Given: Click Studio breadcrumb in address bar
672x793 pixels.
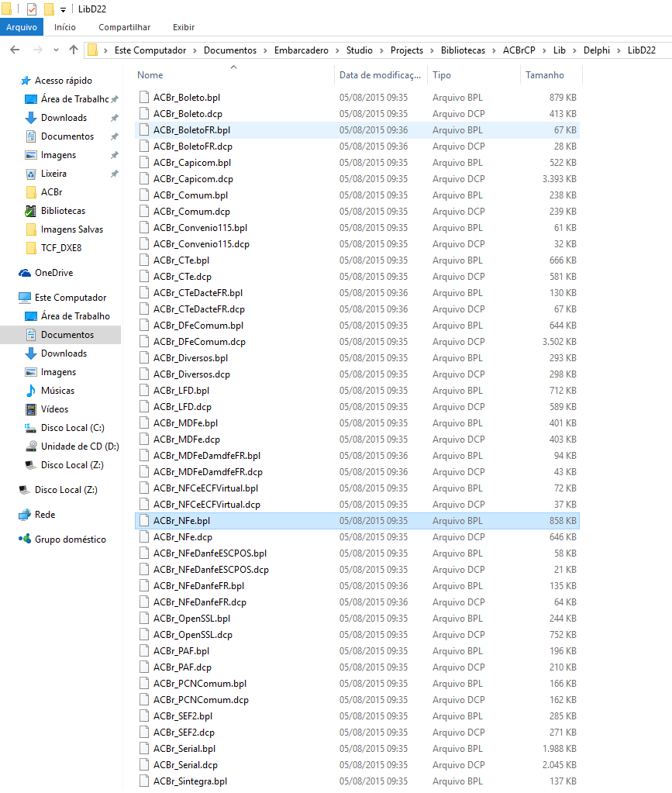Looking at the screenshot, I should pos(360,50).
